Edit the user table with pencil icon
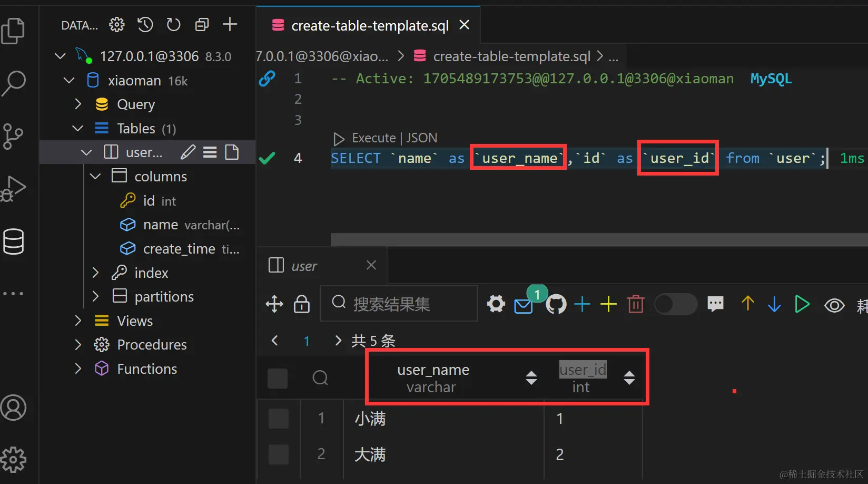The width and height of the screenshot is (868, 484). coord(188,152)
